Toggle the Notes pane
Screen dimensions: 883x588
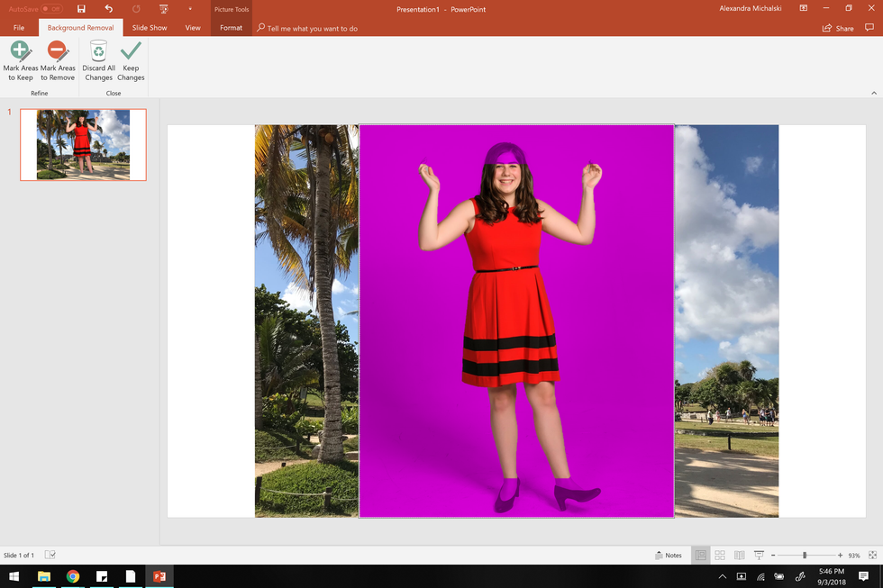tap(668, 556)
